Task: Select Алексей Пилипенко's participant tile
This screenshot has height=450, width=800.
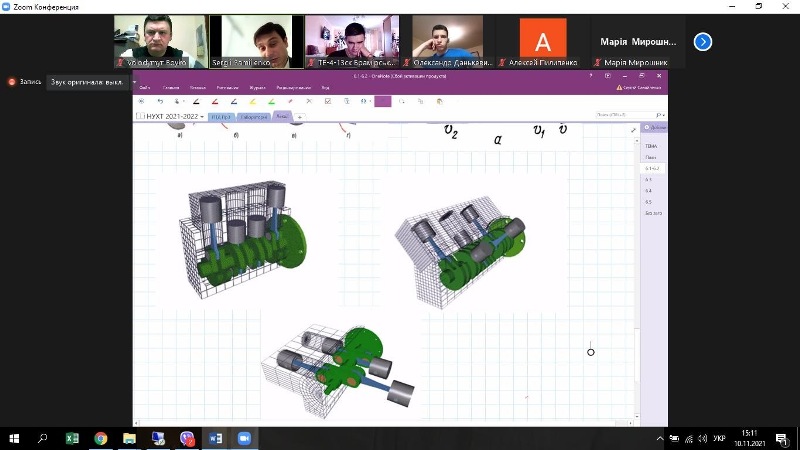Action: click(x=543, y=42)
